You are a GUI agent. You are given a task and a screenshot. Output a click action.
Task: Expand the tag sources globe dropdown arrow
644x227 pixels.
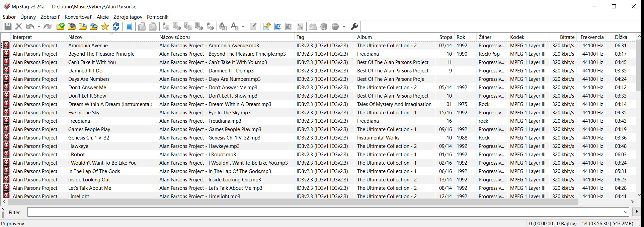(x=344, y=26)
